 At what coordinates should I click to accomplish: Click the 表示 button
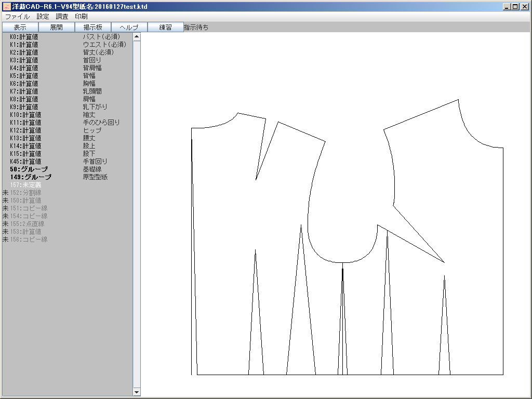coord(20,27)
